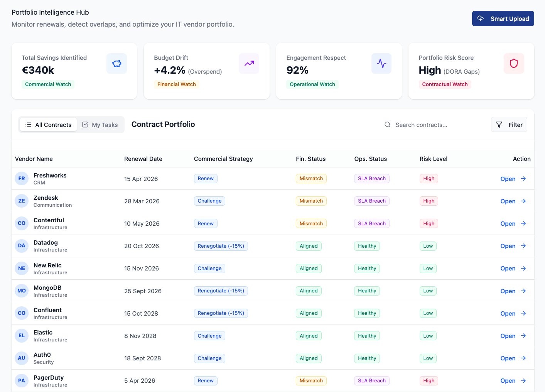This screenshot has height=392, width=545.
Task: Click the Smart Upload button
Action: [x=503, y=19]
